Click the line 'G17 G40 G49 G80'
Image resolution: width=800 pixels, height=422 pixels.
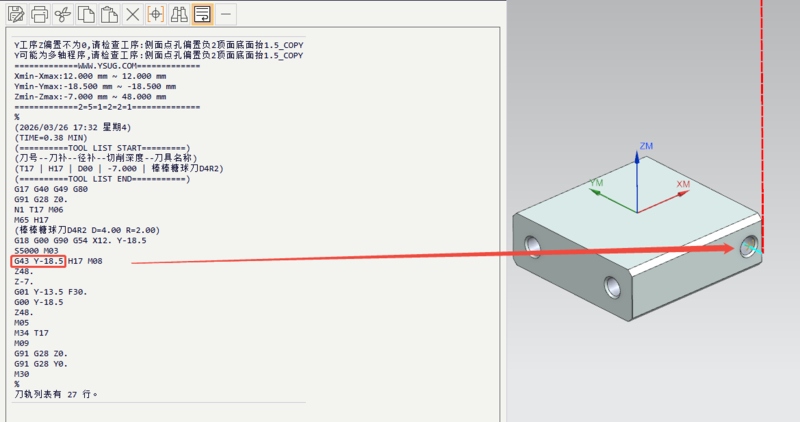click(51, 189)
